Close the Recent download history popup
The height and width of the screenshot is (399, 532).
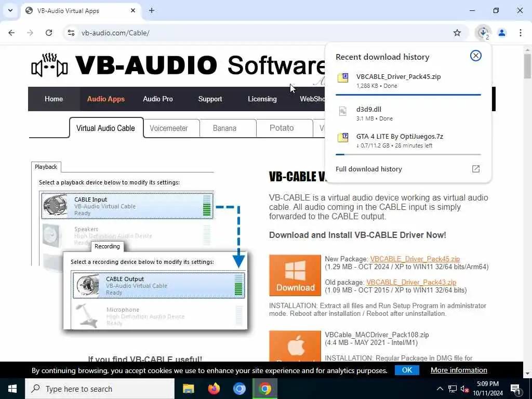[x=476, y=56]
